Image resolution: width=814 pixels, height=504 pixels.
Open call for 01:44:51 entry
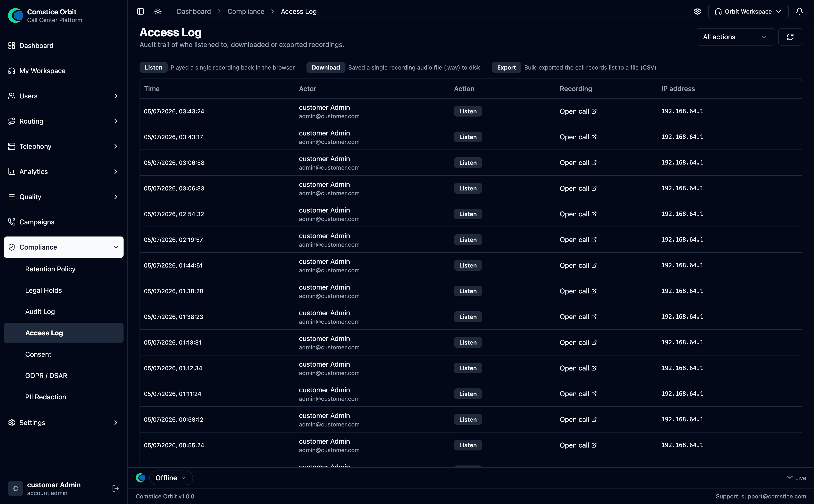[578, 265]
